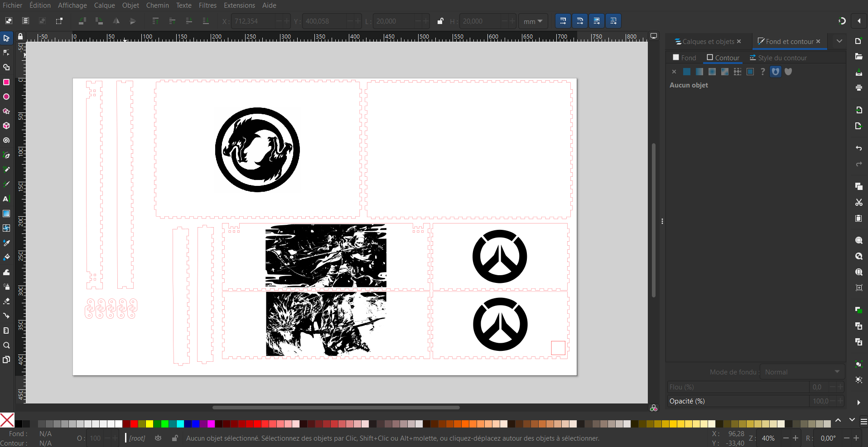Open the palette hamburger menu
Screen dimensions: 868x447
tap(863, 422)
